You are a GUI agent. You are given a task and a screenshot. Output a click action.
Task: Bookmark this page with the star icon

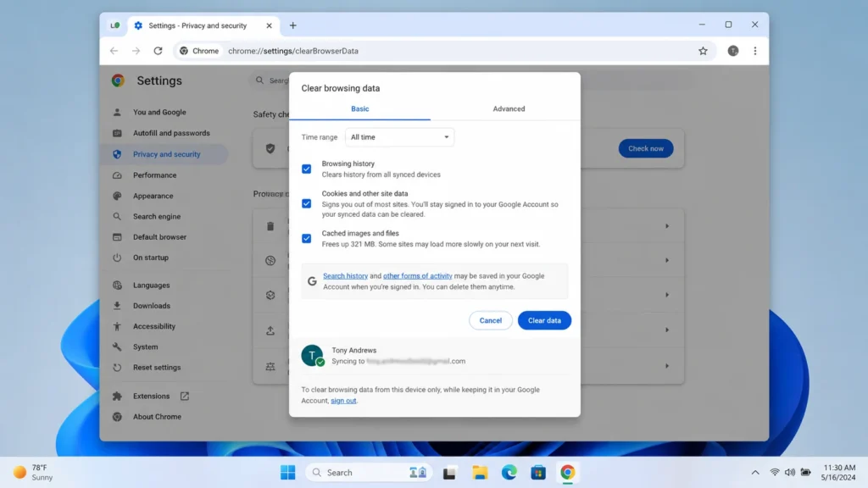(703, 51)
